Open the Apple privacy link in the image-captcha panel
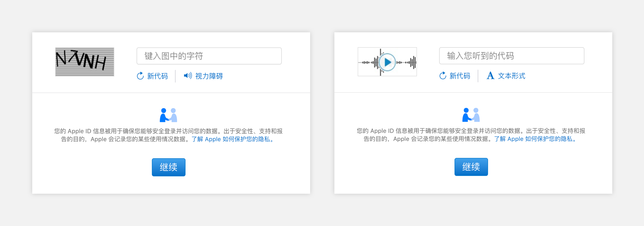The width and height of the screenshot is (644, 226). tap(232, 139)
